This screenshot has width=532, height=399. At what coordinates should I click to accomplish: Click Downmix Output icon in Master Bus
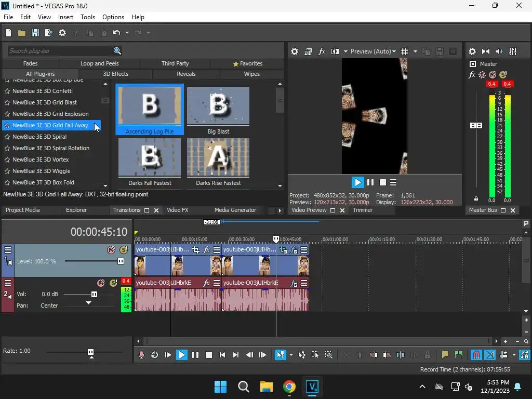486,51
